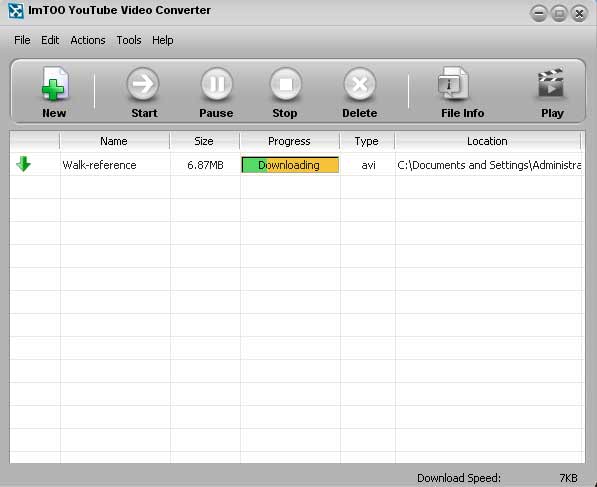597x487 pixels.
Task: Open the File menu
Action: pos(22,40)
